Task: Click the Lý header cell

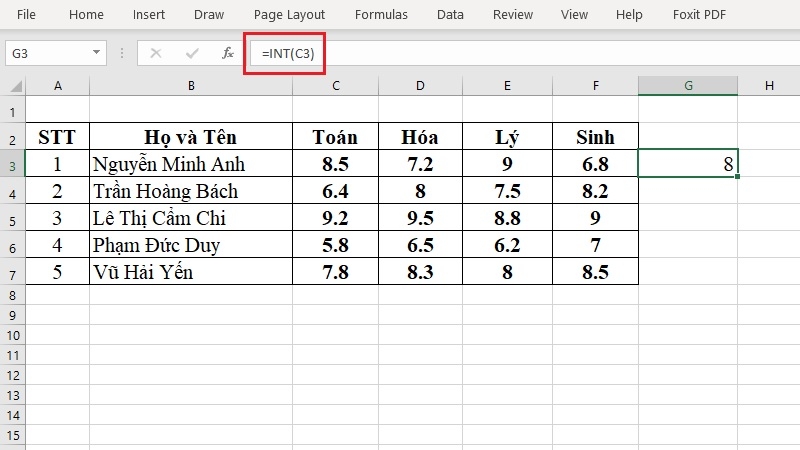Action: pyautogui.click(x=507, y=136)
